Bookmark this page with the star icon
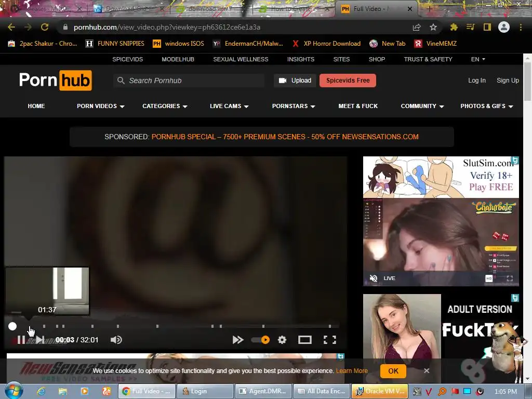 [x=433, y=27]
